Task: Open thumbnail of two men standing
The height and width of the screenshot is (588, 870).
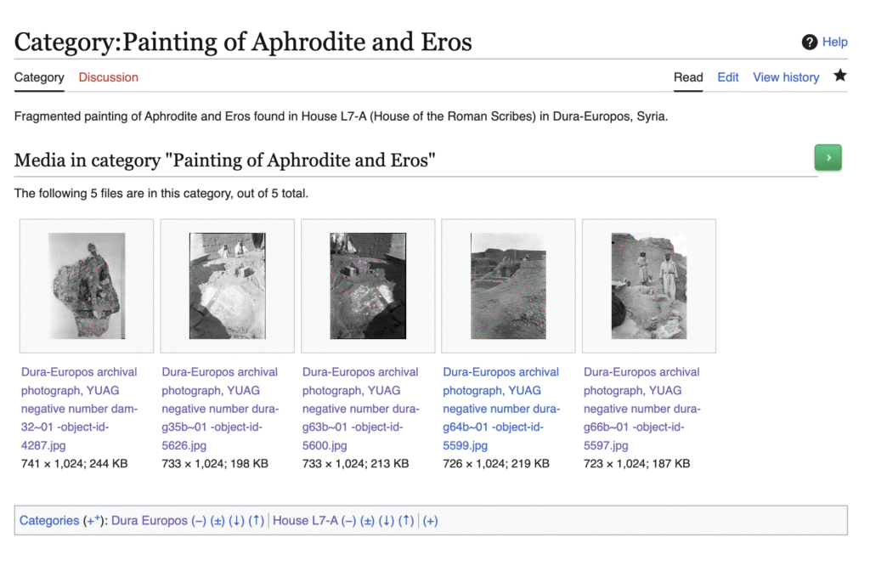Action: (x=648, y=286)
